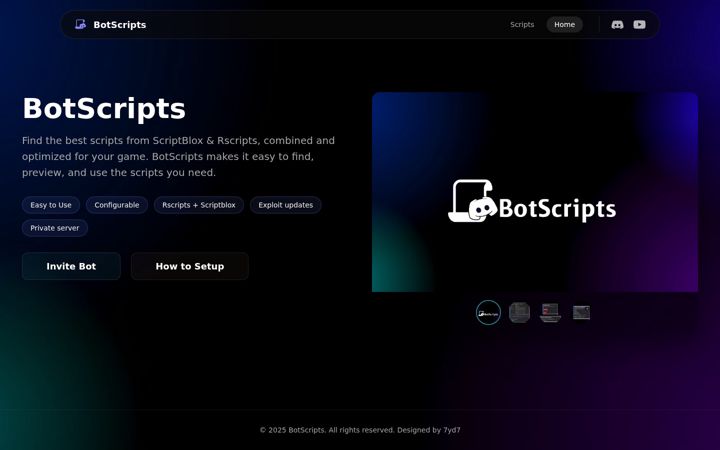Open the How to Setup guide
Screen dimensions: 720x450
[190, 266]
